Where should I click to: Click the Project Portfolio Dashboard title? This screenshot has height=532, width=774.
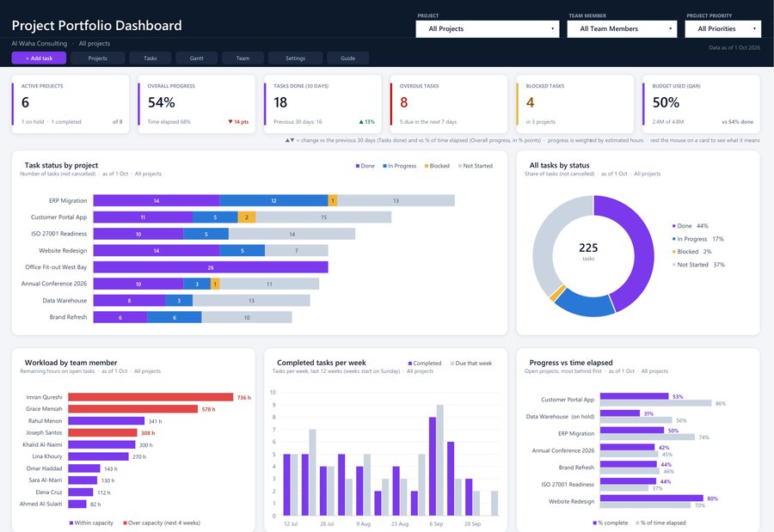tap(96, 26)
